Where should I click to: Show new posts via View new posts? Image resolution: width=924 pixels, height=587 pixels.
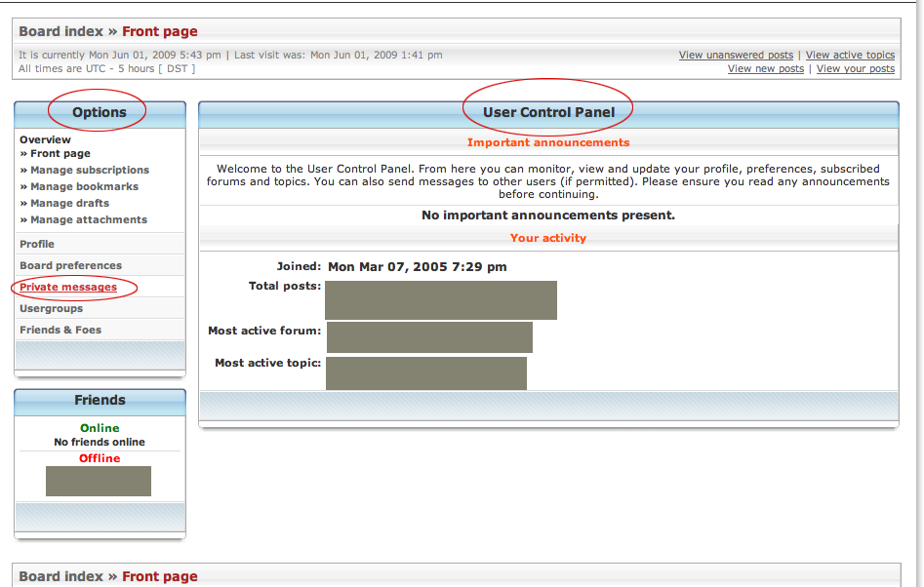[x=766, y=69]
